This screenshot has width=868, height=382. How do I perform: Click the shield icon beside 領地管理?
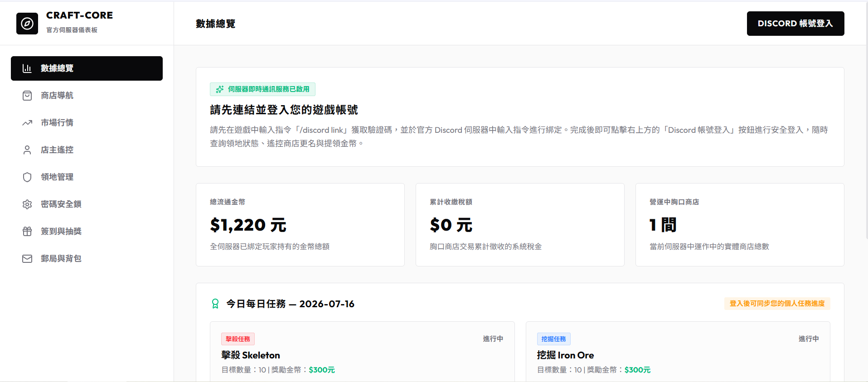coord(27,177)
